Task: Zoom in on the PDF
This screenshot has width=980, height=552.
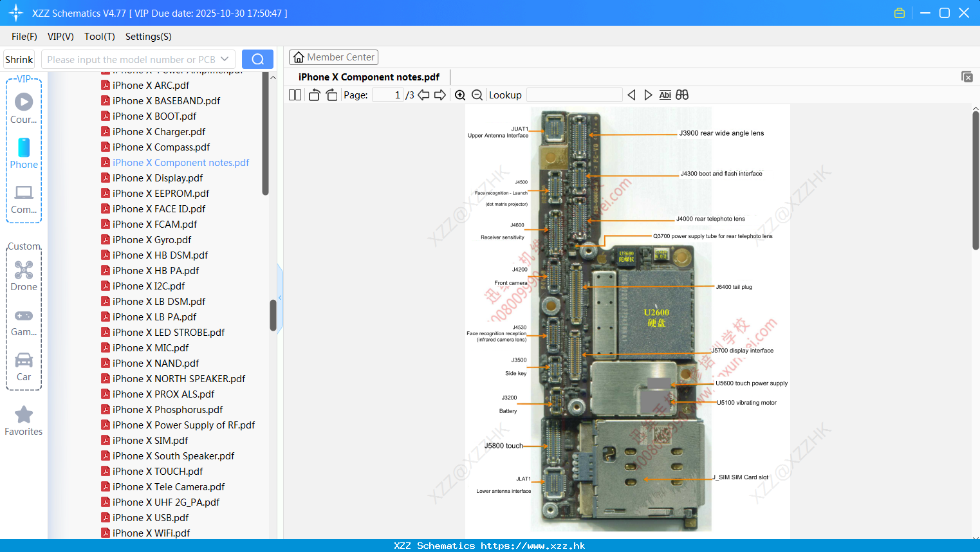Action: 460,95
